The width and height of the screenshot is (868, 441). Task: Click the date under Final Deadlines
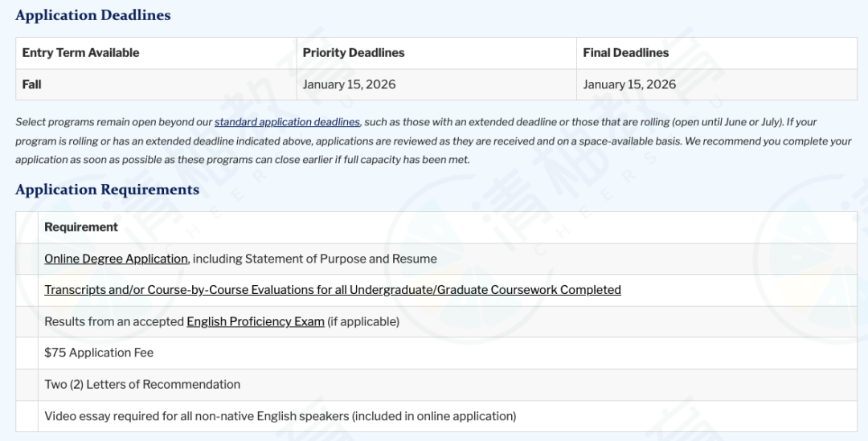pos(629,84)
